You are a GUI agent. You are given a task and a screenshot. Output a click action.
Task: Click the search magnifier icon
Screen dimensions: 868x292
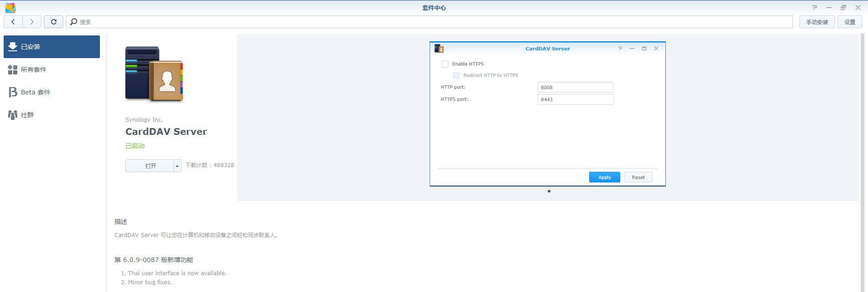74,22
